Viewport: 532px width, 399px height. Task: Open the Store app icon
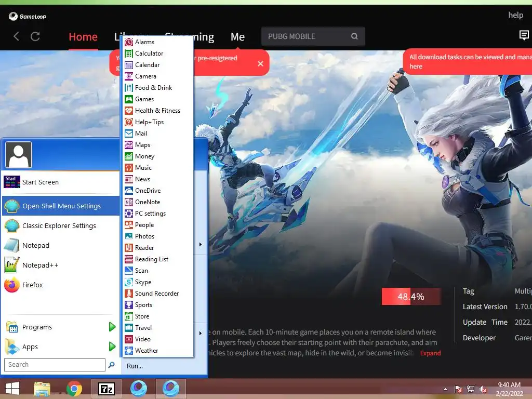pyautogui.click(x=129, y=316)
